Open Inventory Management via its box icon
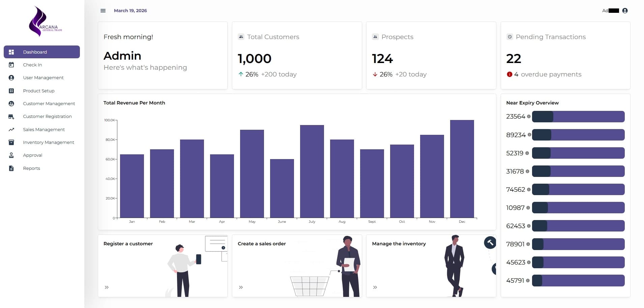Screen dimensions: 644x308 pyautogui.click(x=11, y=142)
